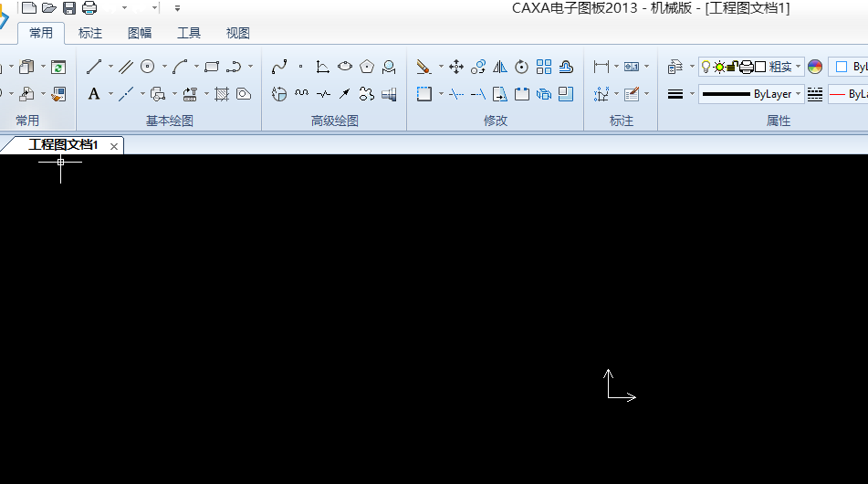Open a file with the folder icon
Screen dimensions: 868x484
(x=48, y=7)
